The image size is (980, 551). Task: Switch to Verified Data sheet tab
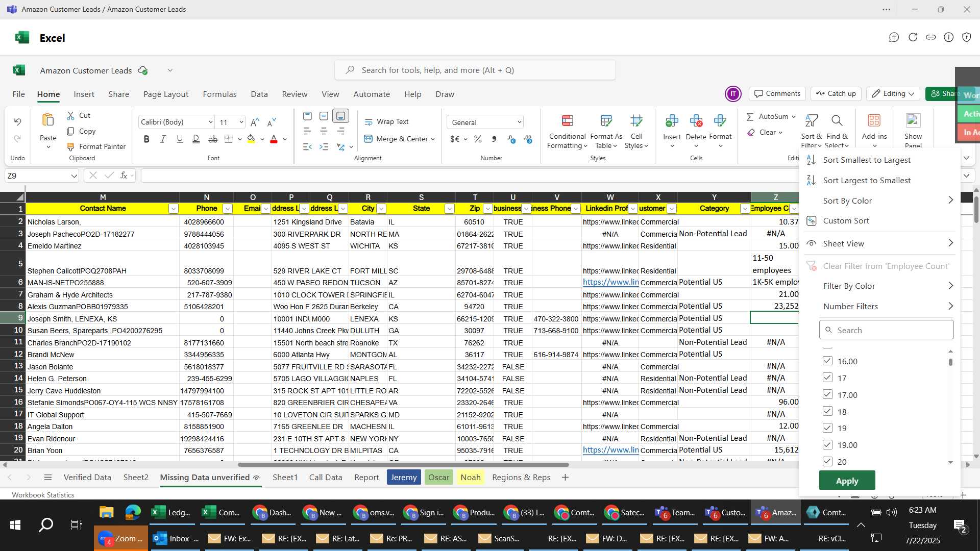(x=87, y=478)
